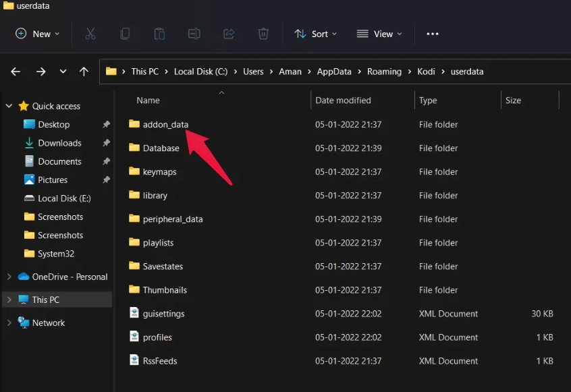Select the addon_data folder

point(165,124)
